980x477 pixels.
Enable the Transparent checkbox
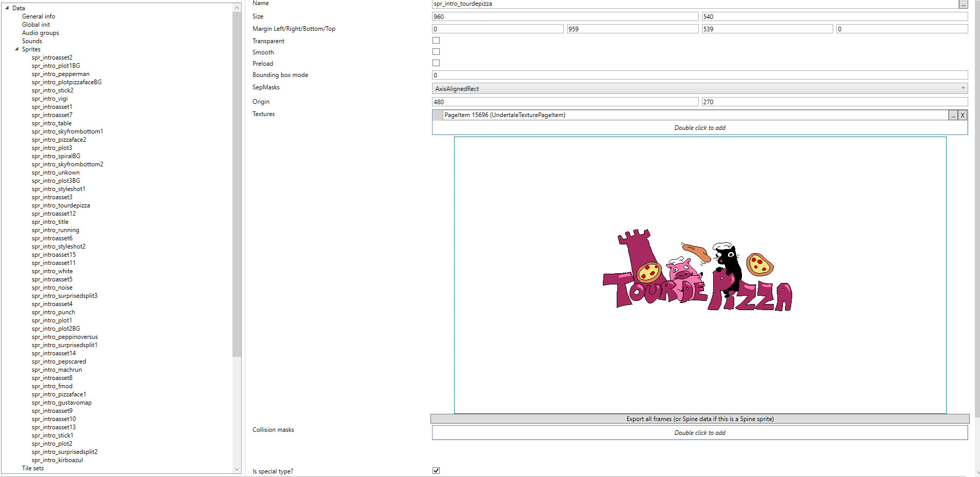[436, 40]
